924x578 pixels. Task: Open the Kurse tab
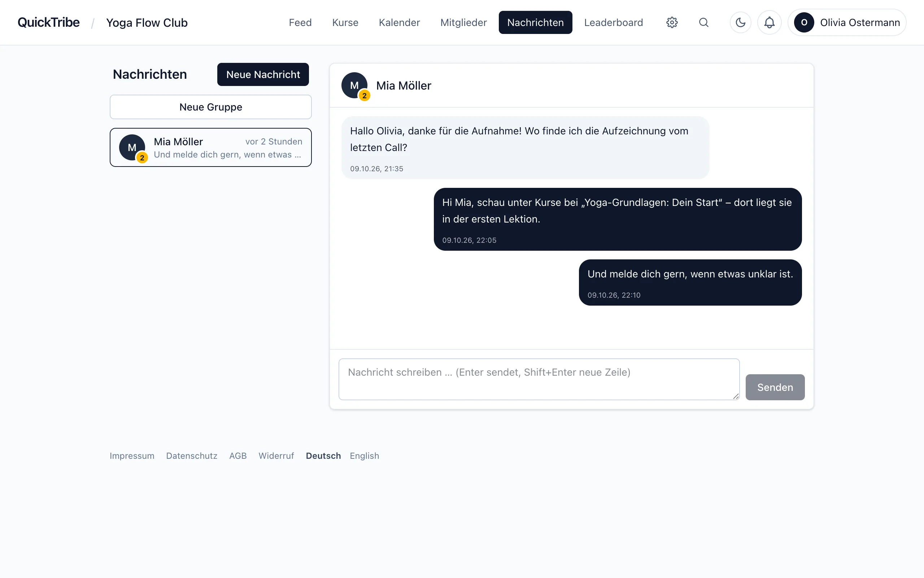pos(345,22)
